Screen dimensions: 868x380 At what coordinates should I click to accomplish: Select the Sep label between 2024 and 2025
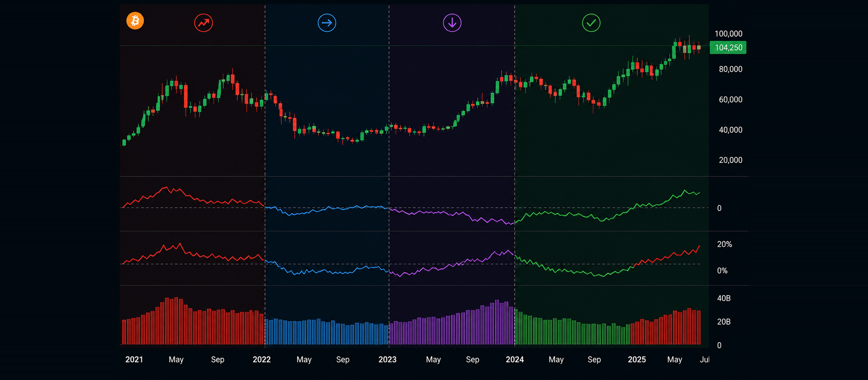click(x=594, y=360)
